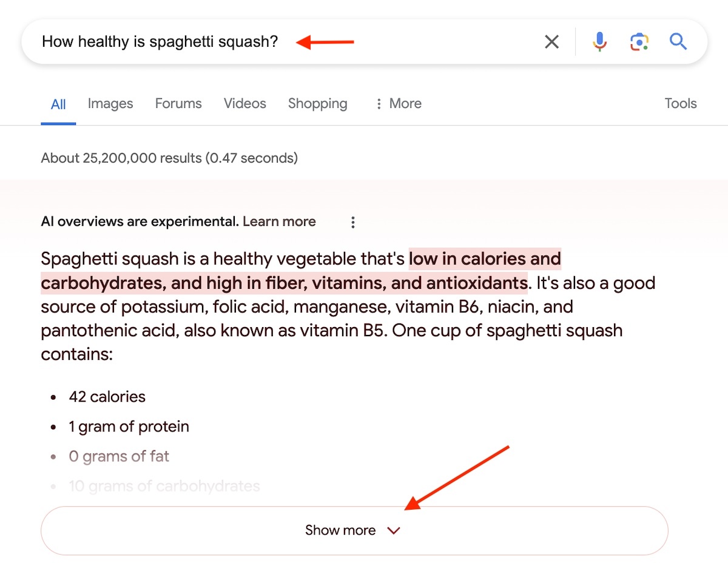Open the Videos results tab
This screenshot has width=728, height=568.
pyautogui.click(x=245, y=104)
